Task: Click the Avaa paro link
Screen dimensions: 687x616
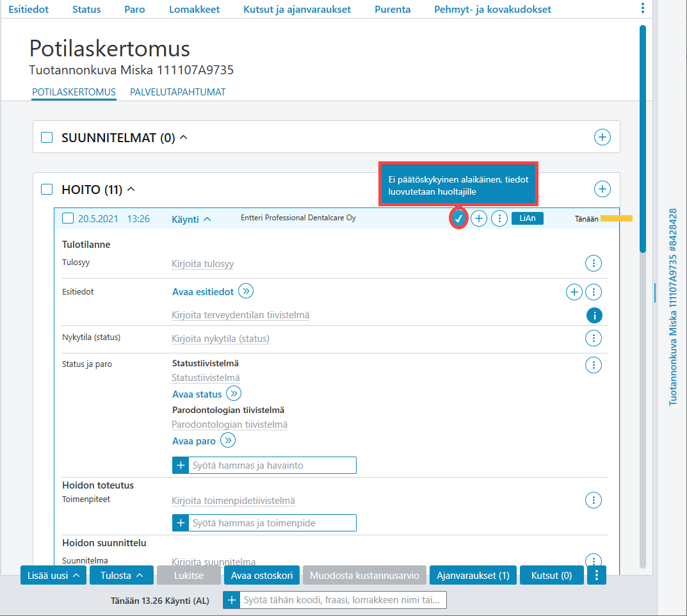Action: pyautogui.click(x=193, y=441)
